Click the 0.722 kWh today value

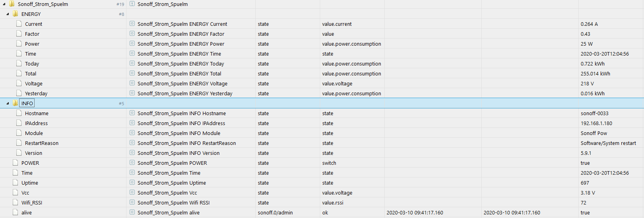[593, 64]
